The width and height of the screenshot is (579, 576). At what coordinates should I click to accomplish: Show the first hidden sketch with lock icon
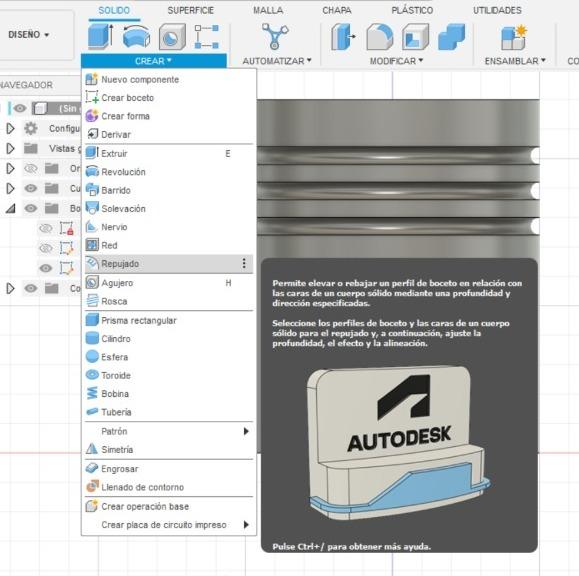point(46,228)
